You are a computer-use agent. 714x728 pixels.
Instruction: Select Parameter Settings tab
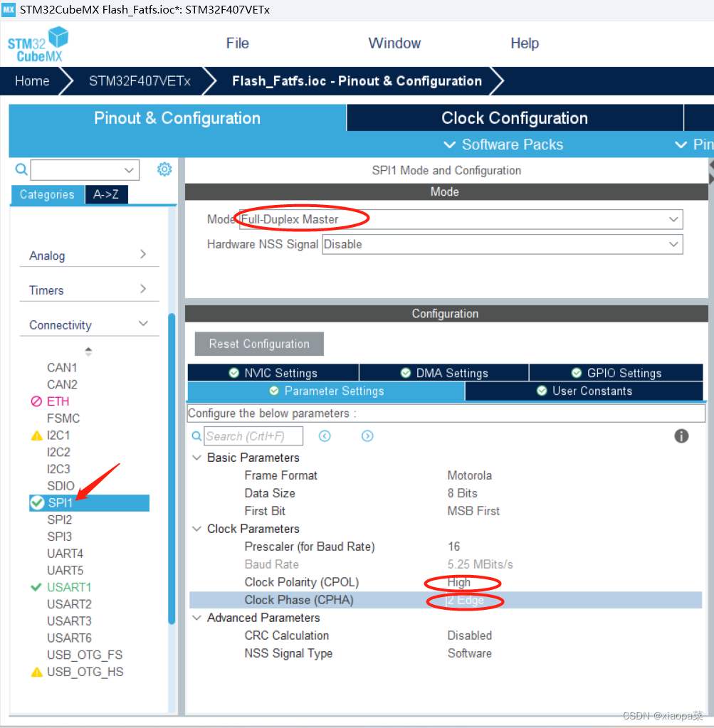click(326, 391)
